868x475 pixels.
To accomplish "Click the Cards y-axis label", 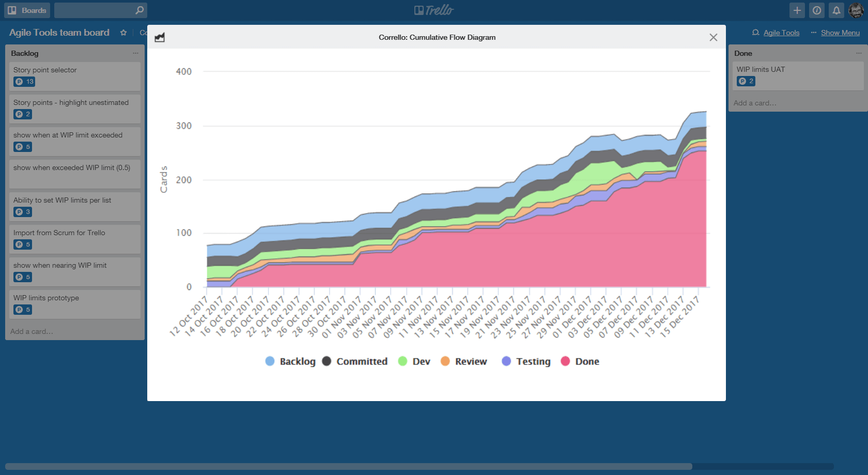I will coord(164,179).
